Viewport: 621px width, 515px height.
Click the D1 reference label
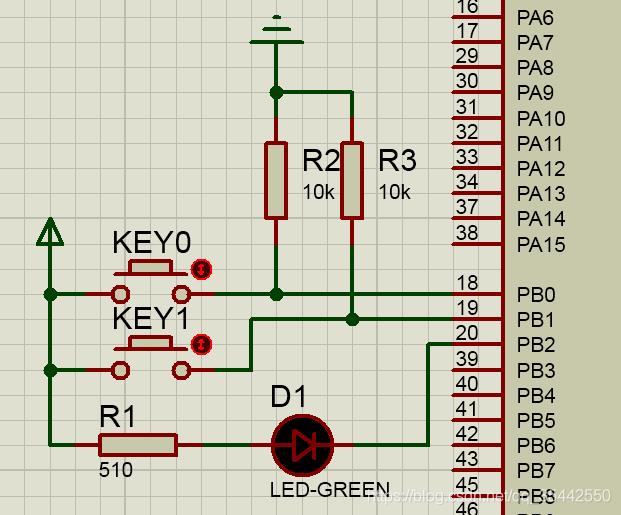tap(288, 397)
